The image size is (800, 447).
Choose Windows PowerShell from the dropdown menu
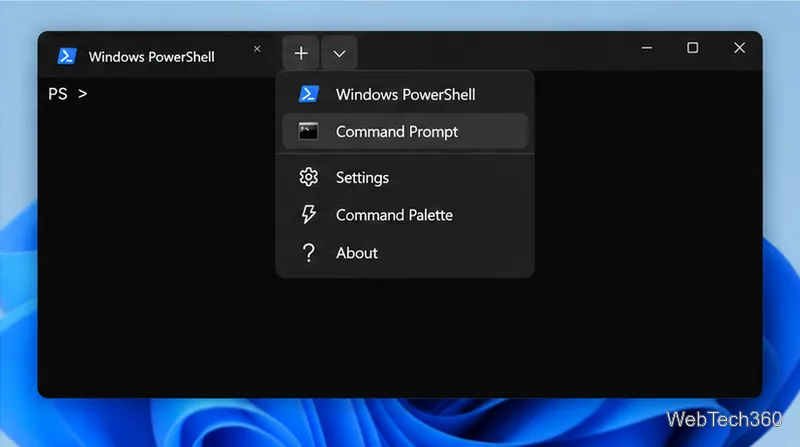pos(405,94)
